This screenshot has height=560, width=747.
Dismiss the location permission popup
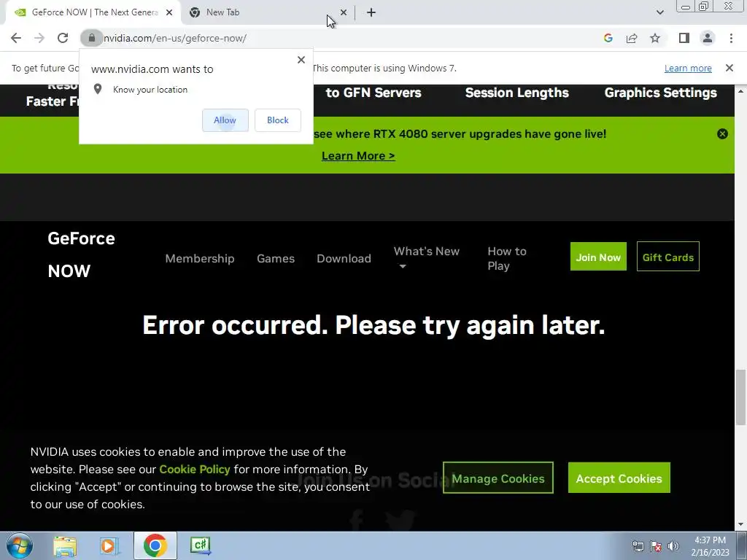(x=301, y=60)
